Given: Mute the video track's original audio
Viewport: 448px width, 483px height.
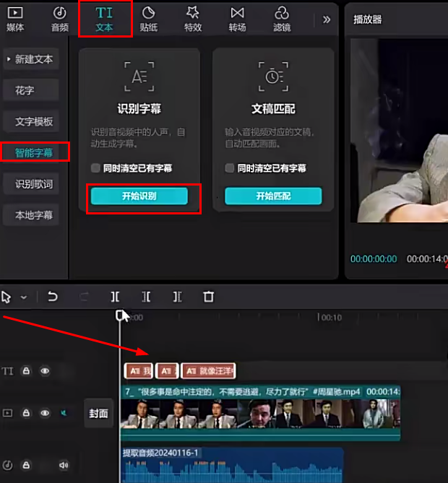Looking at the screenshot, I should tap(64, 413).
